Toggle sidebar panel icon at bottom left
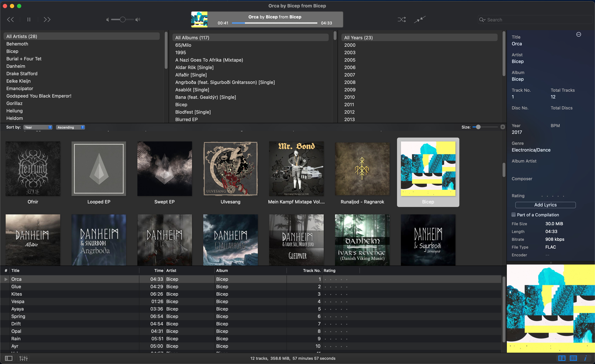This screenshot has width=595, height=364. pos(9,359)
